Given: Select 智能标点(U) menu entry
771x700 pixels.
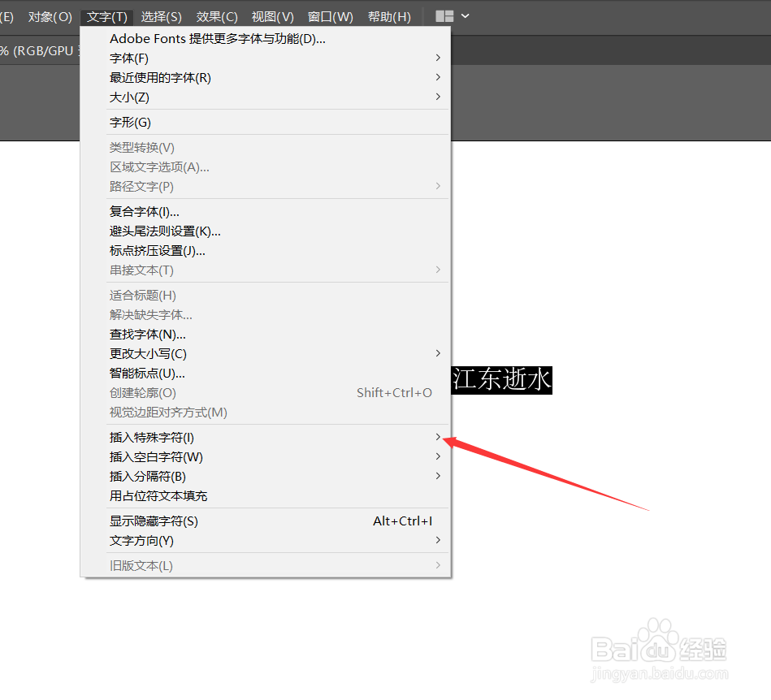Looking at the screenshot, I should point(266,374).
